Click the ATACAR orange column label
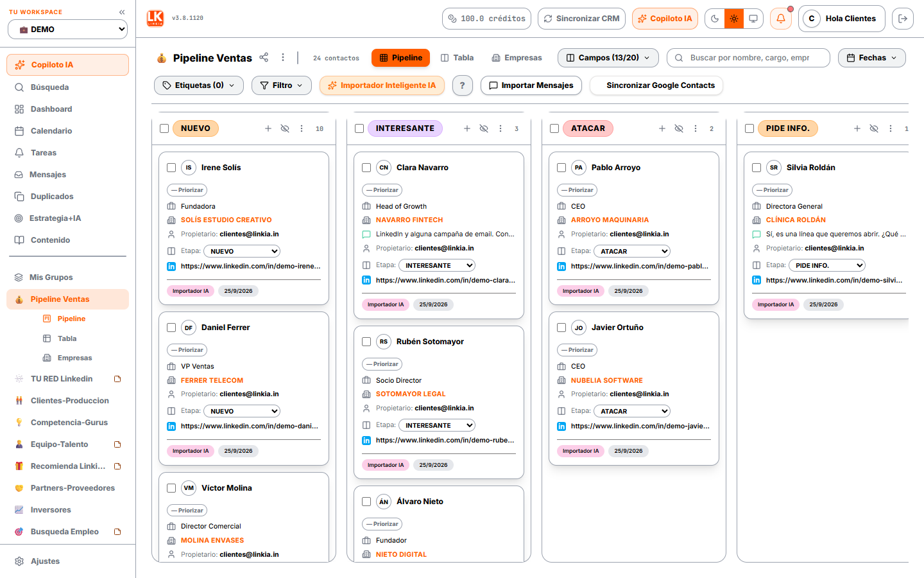This screenshot has width=924, height=578. pos(588,128)
